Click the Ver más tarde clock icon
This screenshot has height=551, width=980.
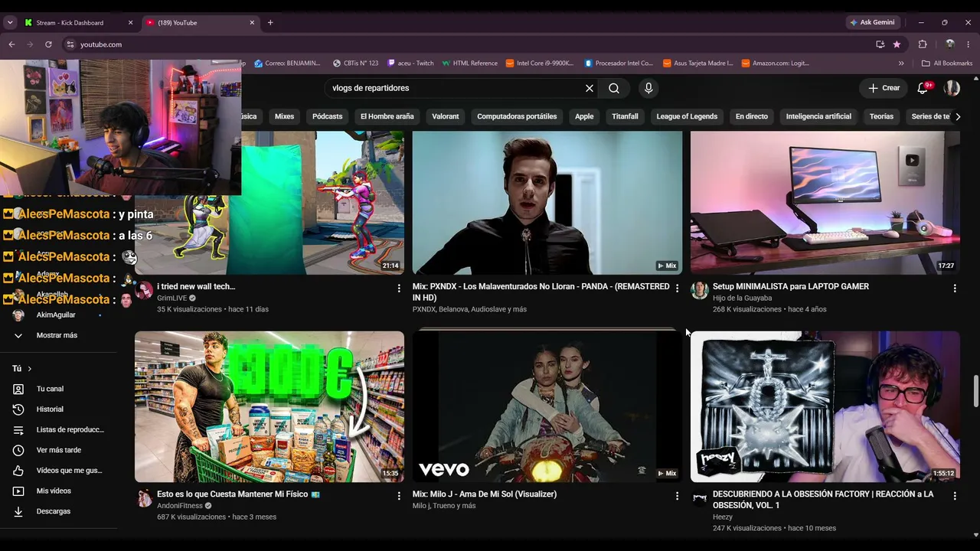click(18, 450)
